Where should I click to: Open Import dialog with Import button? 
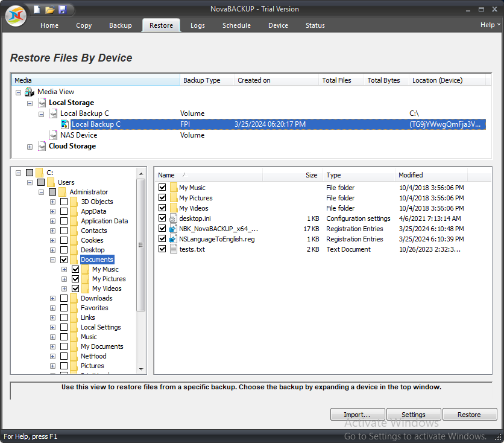(x=358, y=414)
